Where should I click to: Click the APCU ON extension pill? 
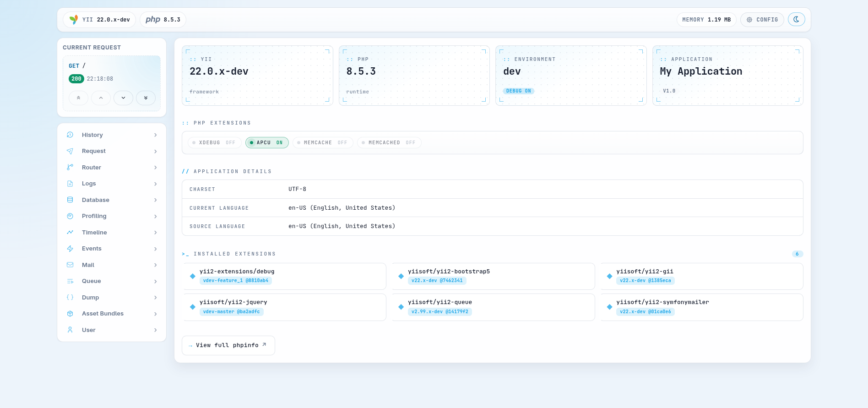pyautogui.click(x=267, y=143)
